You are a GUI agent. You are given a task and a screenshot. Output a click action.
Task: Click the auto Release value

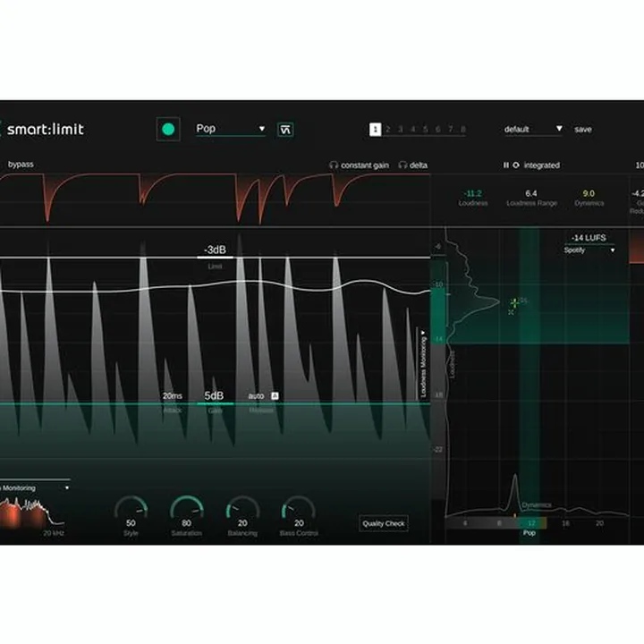(256, 396)
